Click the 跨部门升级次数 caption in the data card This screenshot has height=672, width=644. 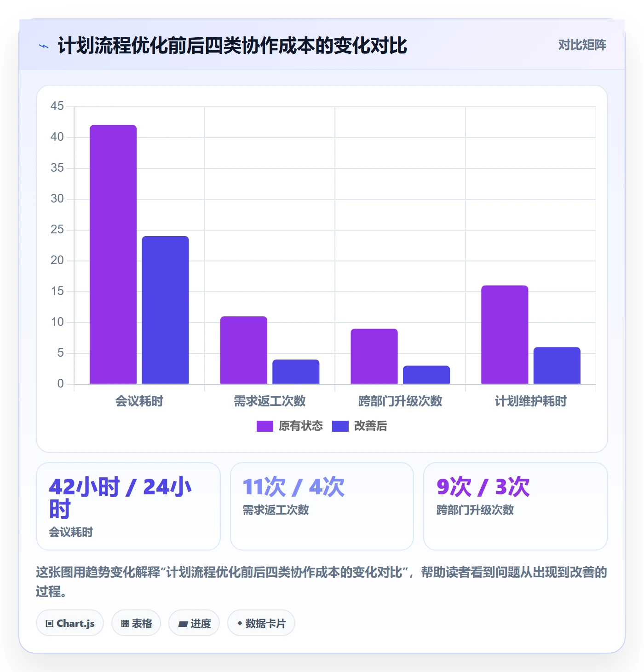[x=475, y=510]
